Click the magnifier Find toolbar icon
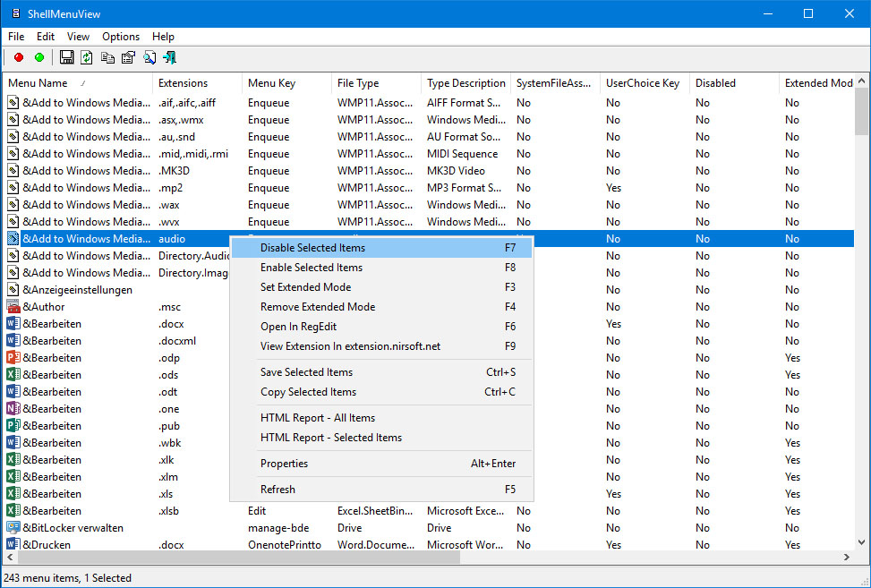The image size is (871, 588). [149, 57]
